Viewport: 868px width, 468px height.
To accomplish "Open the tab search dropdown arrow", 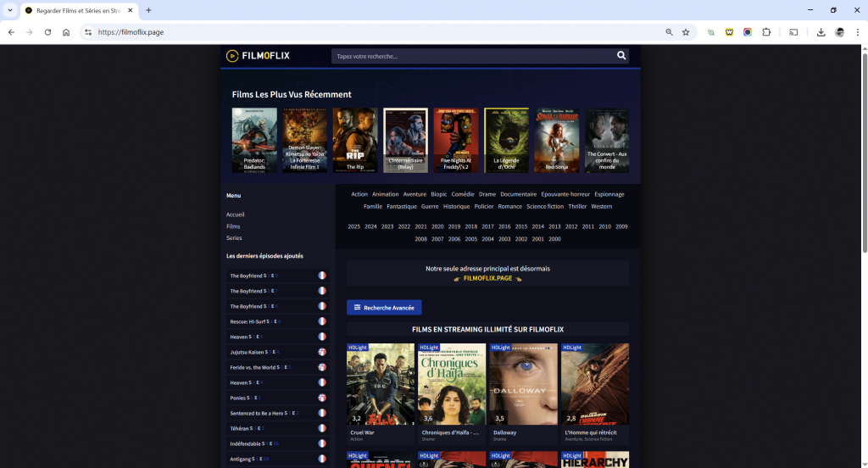I will (10, 10).
